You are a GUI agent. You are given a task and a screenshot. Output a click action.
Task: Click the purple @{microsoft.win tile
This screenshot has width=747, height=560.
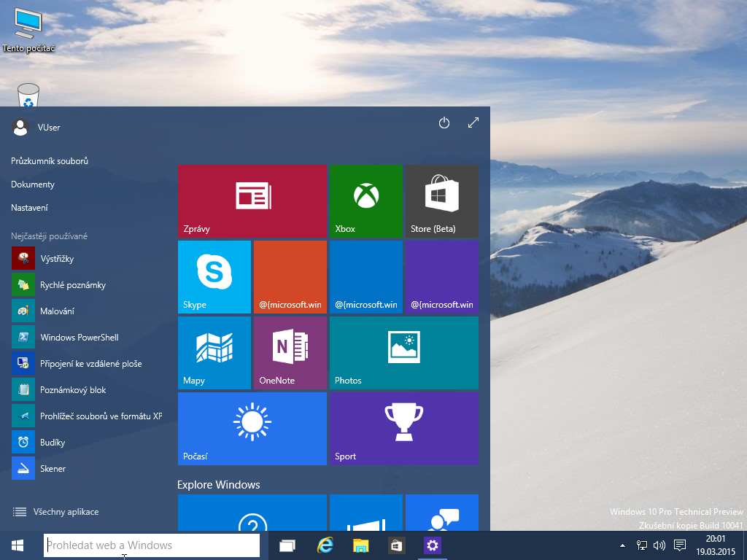tap(441, 276)
